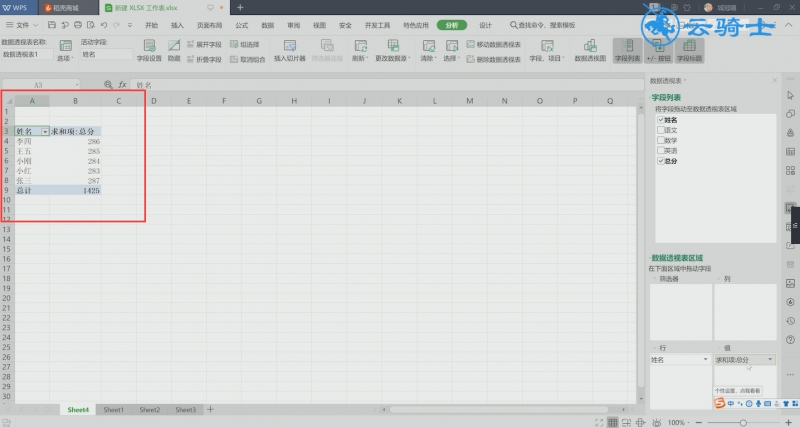The width and height of the screenshot is (800, 428).
Task: Open 姓名 dropdown in rows area
Action: coord(706,360)
